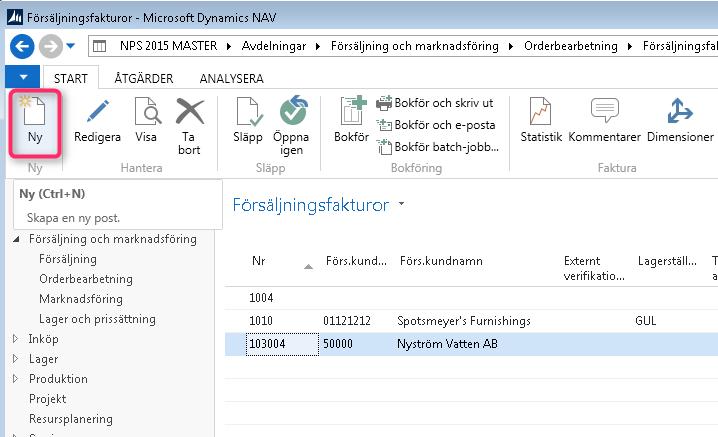This screenshot has width=718, height=437.
Task: Click the Ta bort delete icon
Action: pyautogui.click(x=190, y=111)
